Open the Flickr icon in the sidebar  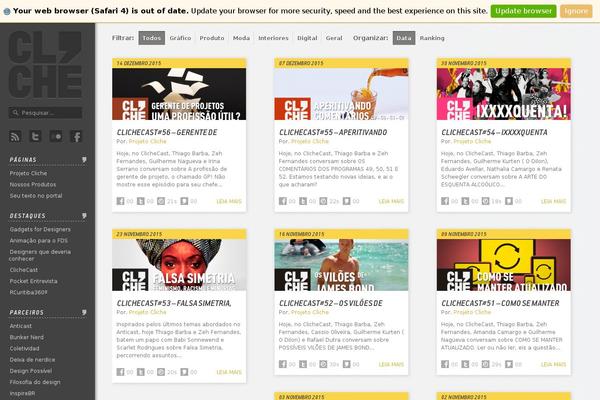point(57,136)
